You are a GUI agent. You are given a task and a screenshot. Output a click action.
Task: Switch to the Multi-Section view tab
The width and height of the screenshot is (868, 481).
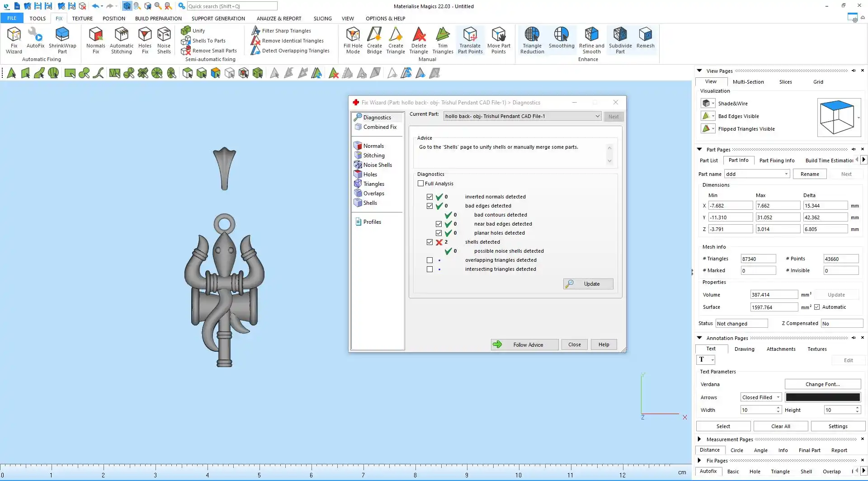coord(748,82)
